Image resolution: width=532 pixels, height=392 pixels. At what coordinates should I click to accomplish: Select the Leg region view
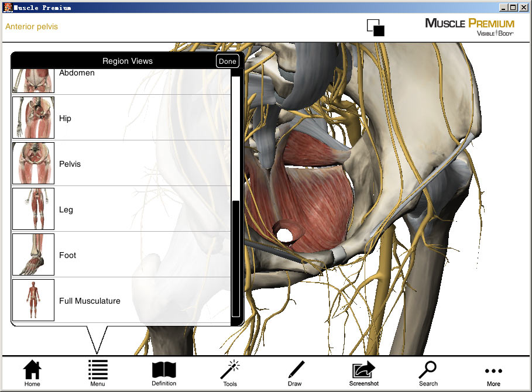122,209
